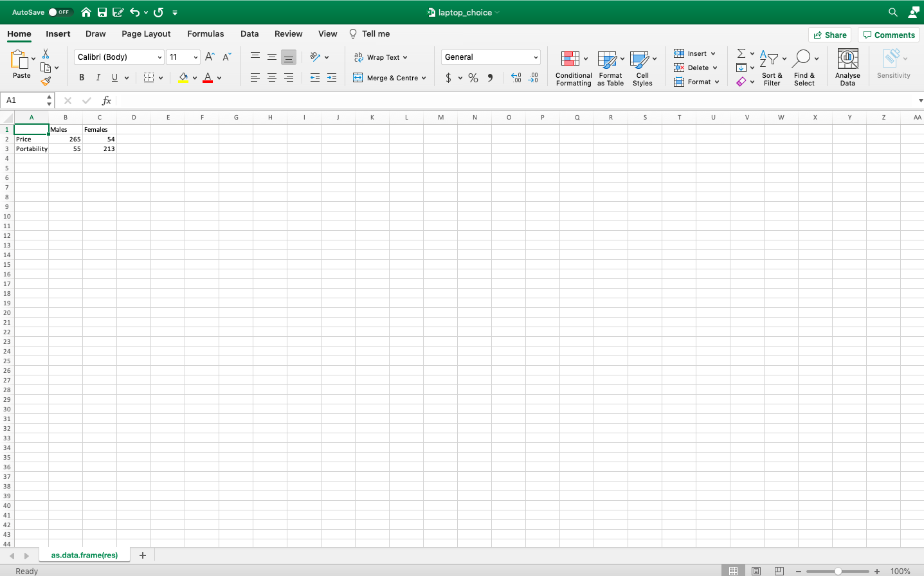Screen dimensions: 924x576
Task: Centre text horizontally in cell
Action: [x=272, y=78]
